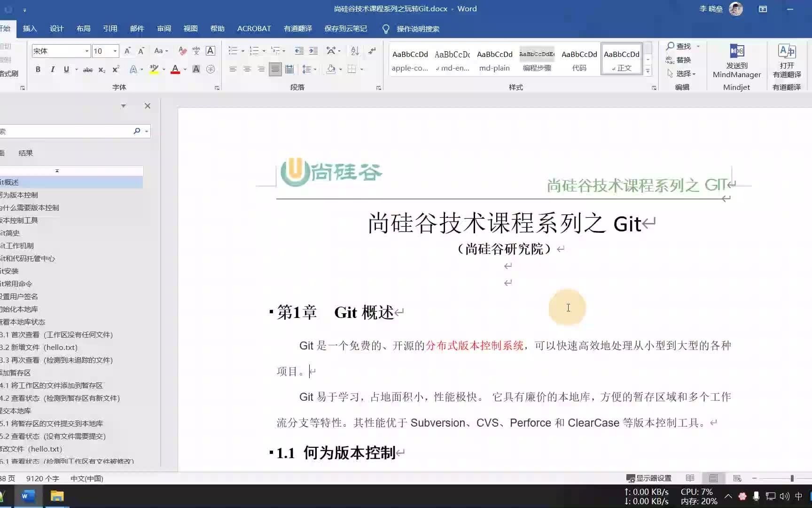Sort paragraphs with the A-Z sort icon

pos(355,51)
